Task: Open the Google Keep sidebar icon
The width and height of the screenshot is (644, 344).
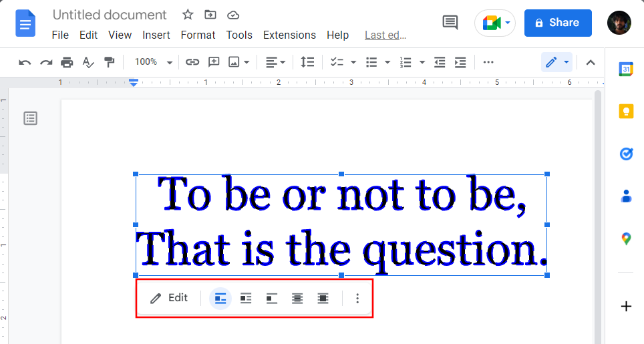Action: pyautogui.click(x=626, y=111)
